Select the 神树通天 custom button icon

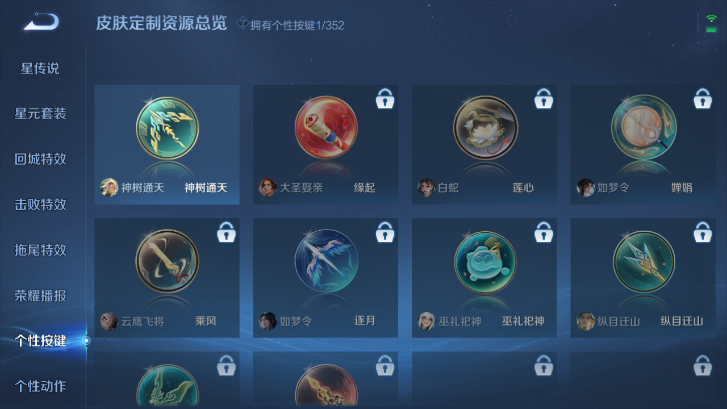pos(167,128)
